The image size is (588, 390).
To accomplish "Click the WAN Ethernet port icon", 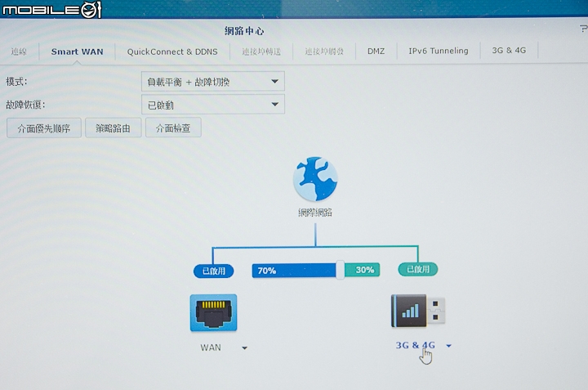I will [x=213, y=312].
